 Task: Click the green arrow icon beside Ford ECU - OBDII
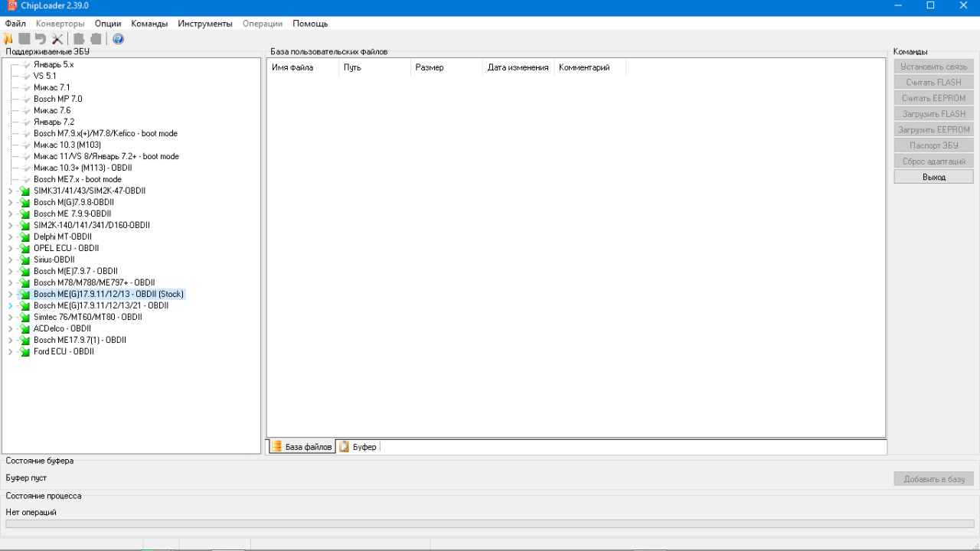point(24,352)
